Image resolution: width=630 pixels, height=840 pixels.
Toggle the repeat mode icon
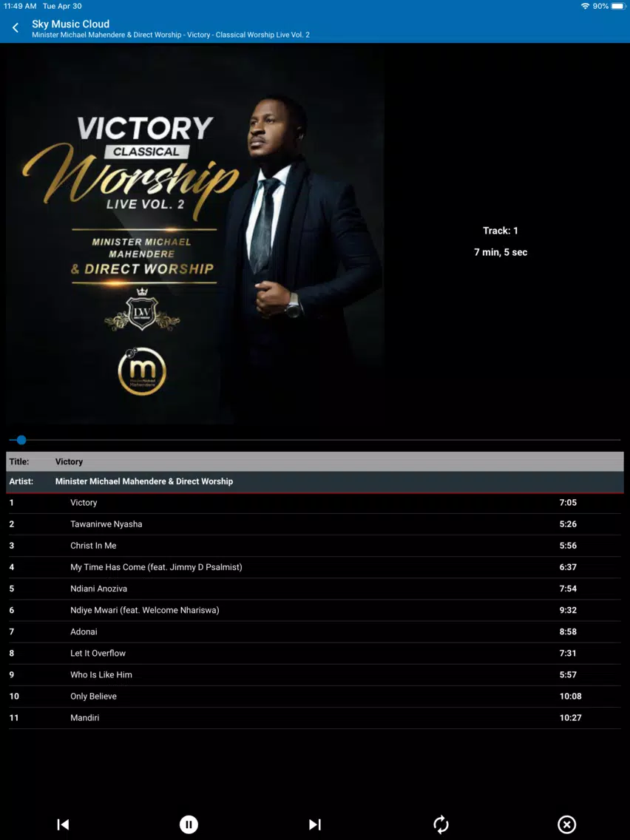[441, 824]
